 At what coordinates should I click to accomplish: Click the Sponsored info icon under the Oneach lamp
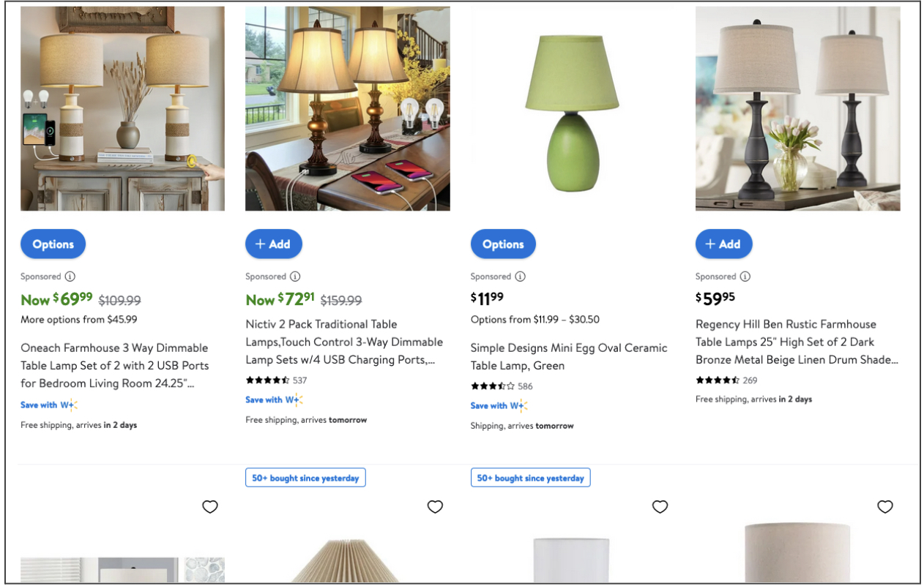(70, 277)
